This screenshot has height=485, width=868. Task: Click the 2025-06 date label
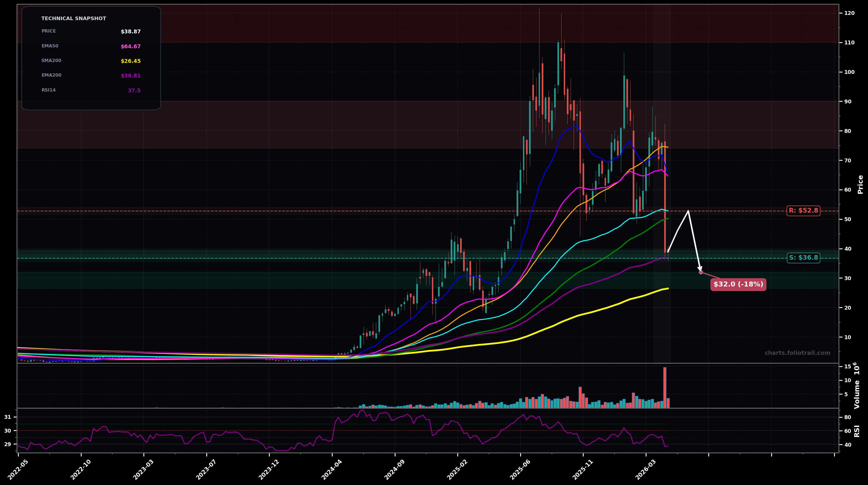click(x=520, y=469)
